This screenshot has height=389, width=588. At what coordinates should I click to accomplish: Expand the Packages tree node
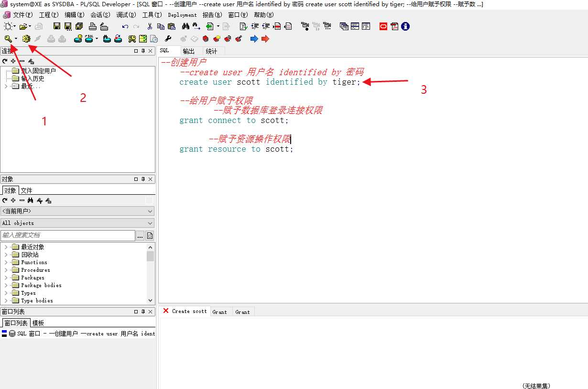tap(6, 278)
